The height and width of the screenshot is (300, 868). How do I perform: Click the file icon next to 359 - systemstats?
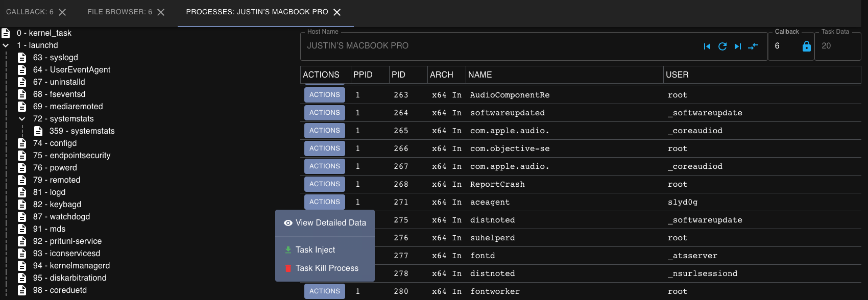click(38, 131)
